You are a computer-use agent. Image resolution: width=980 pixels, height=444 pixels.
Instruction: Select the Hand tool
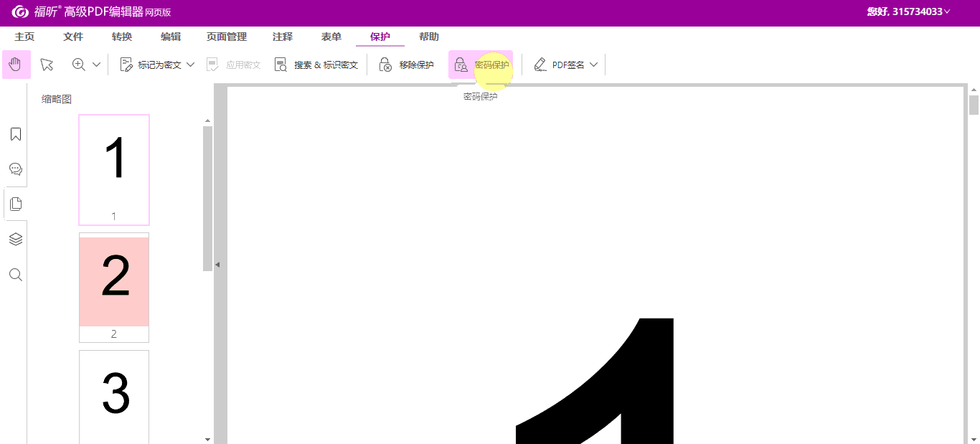16,65
